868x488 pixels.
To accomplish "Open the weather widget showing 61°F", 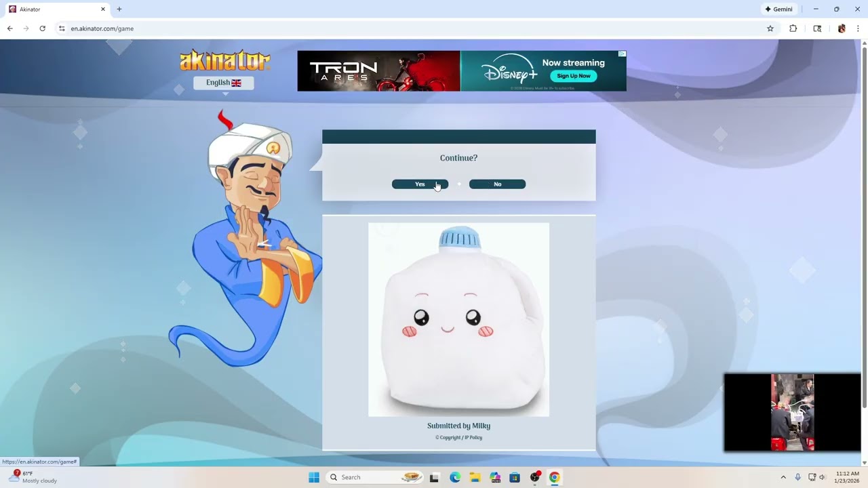I will click(33, 477).
